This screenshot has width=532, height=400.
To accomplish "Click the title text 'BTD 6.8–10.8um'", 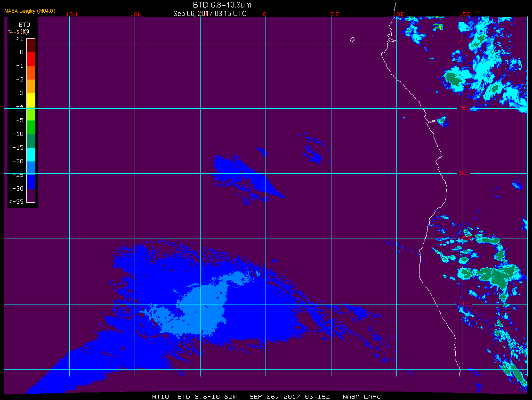I will point(222,5).
